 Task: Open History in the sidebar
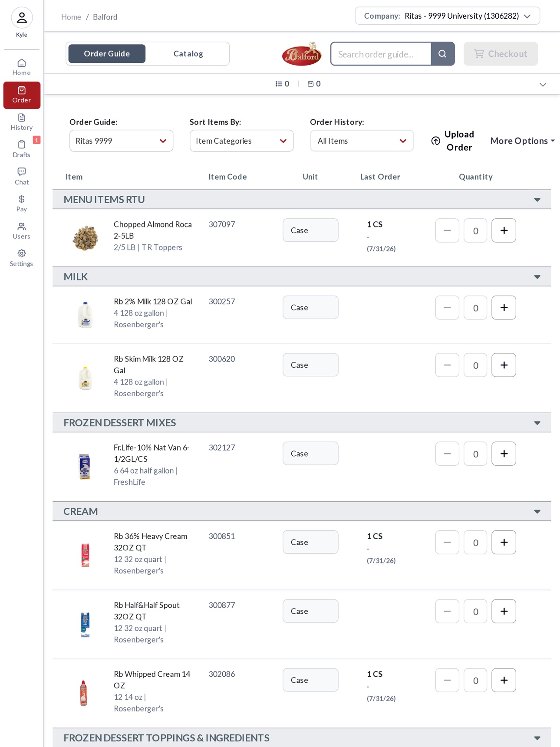(x=22, y=122)
